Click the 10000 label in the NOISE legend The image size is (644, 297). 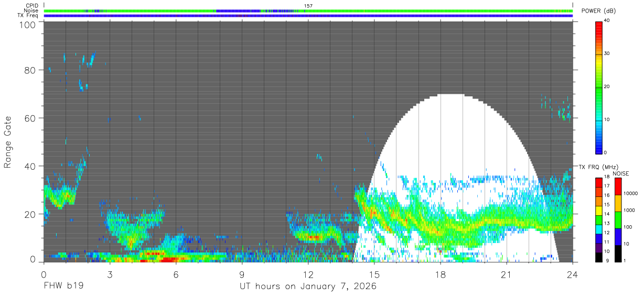[x=631, y=193]
